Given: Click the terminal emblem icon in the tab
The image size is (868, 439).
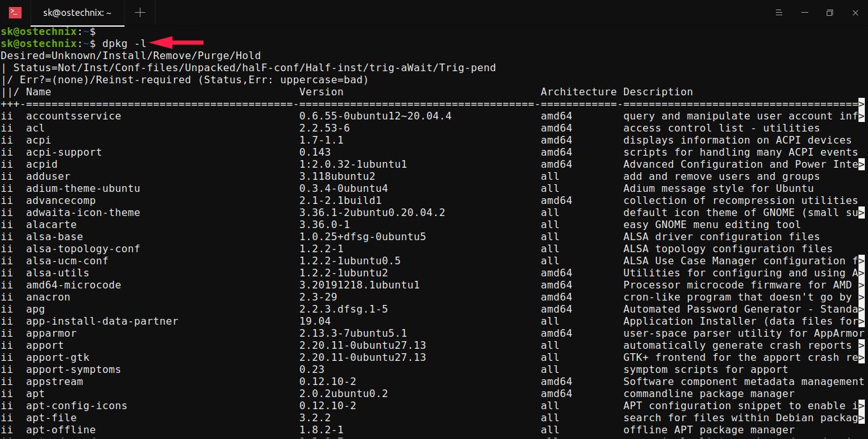Looking at the screenshot, I should point(15,13).
